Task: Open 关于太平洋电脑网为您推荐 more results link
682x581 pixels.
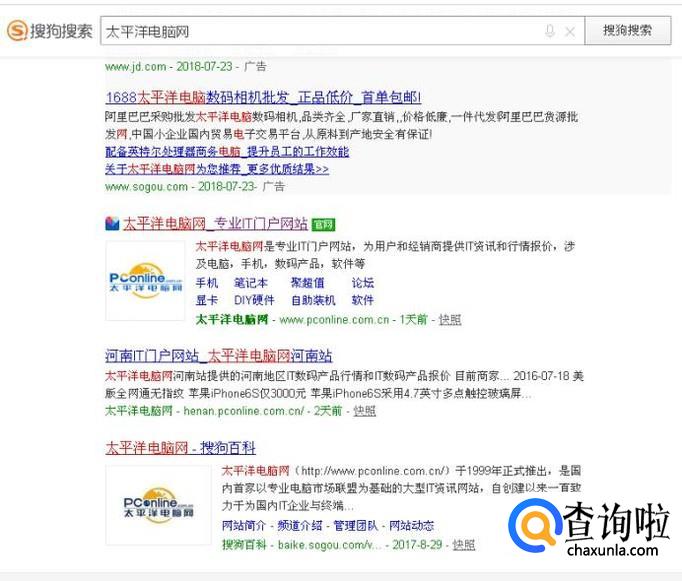Action: 217,169
